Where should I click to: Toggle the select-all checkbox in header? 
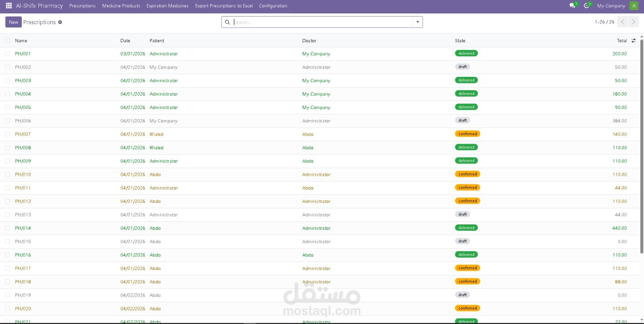click(8, 40)
